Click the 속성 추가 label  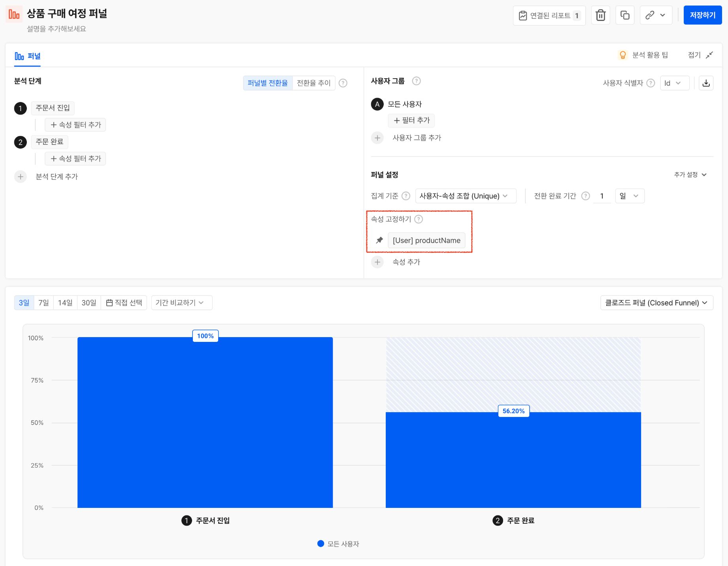(x=406, y=262)
